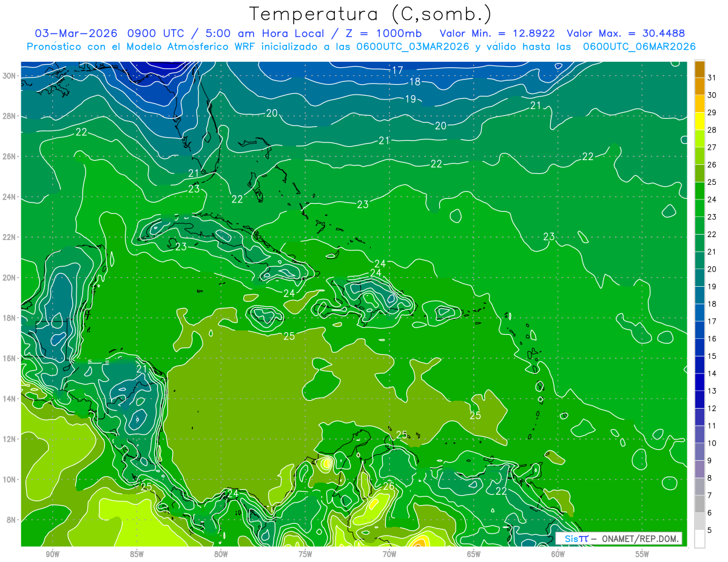Click the "28N" latitude axis label
The width and height of the screenshot is (728, 562).
coord(9,116)
